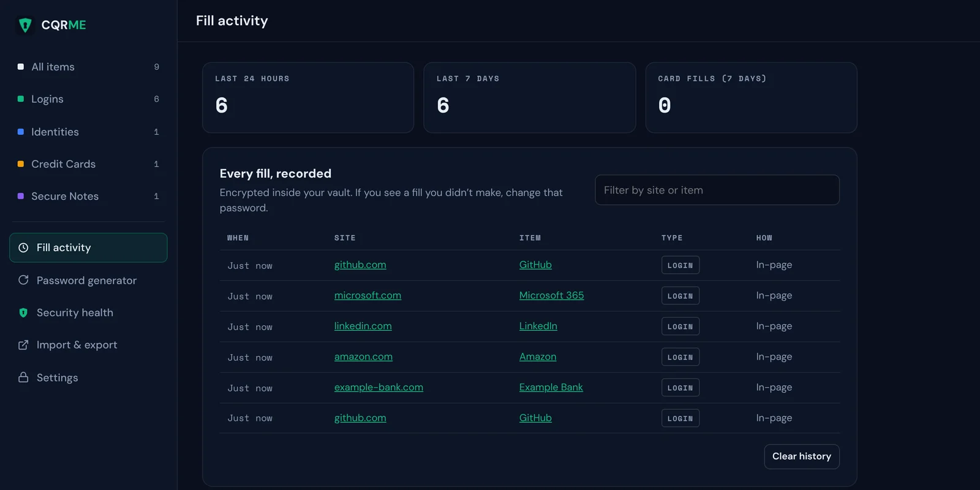Image resolution: width=980 pixels, height=490 pixels.
Task: Open the Logins category
Action: point(88,99)
